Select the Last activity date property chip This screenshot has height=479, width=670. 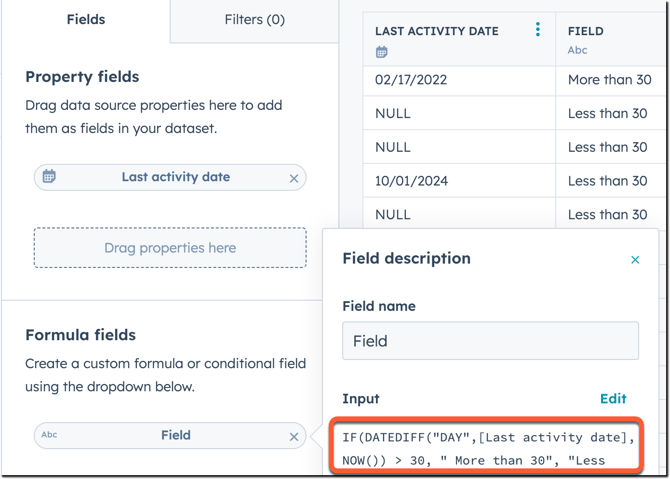coord(175,177)
